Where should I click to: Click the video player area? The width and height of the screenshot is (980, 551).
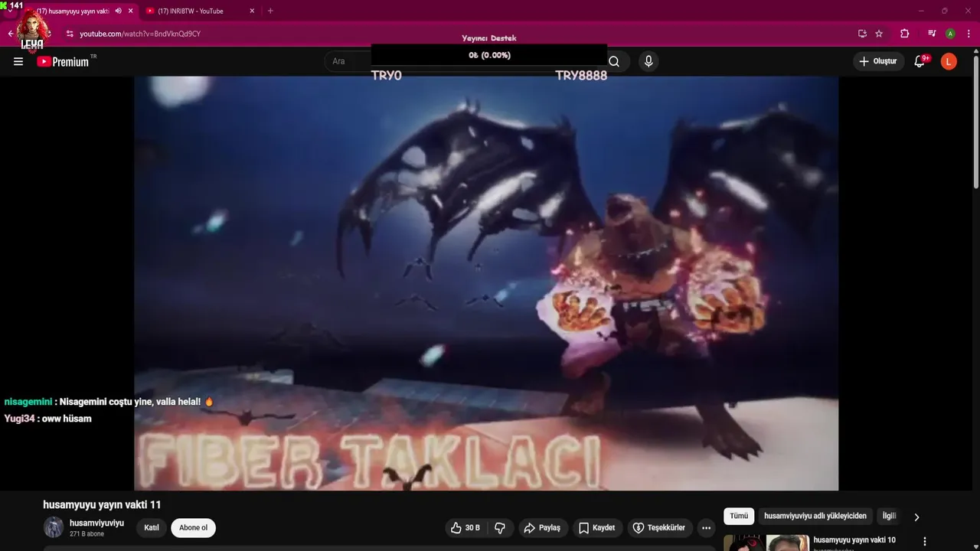point(486,283)
